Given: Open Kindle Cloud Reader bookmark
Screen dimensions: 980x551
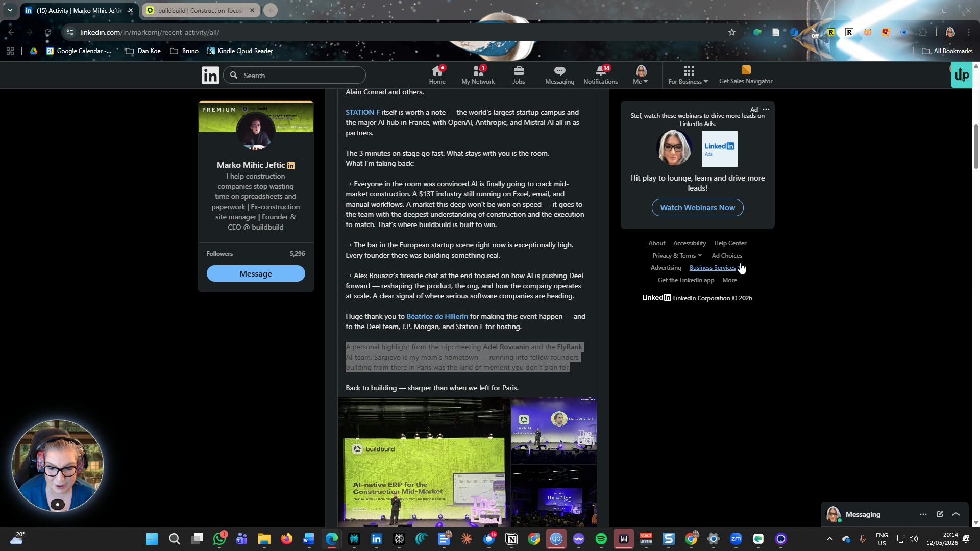Looking at the screenshot, I should (240, 51).
